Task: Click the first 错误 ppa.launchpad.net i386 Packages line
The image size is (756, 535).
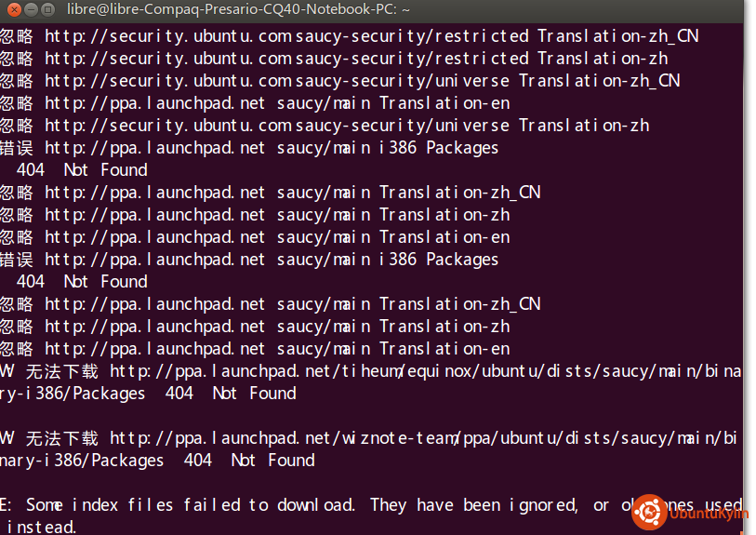Action: tap(249, 148)
